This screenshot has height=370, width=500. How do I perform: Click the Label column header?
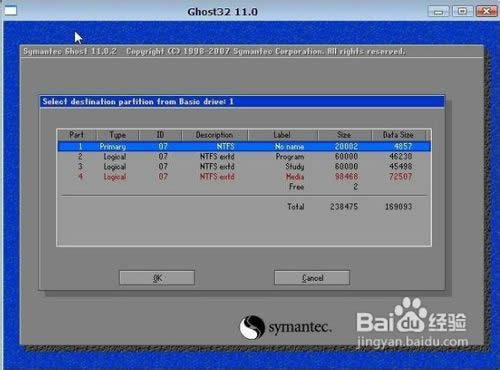(x=282, y=135)
